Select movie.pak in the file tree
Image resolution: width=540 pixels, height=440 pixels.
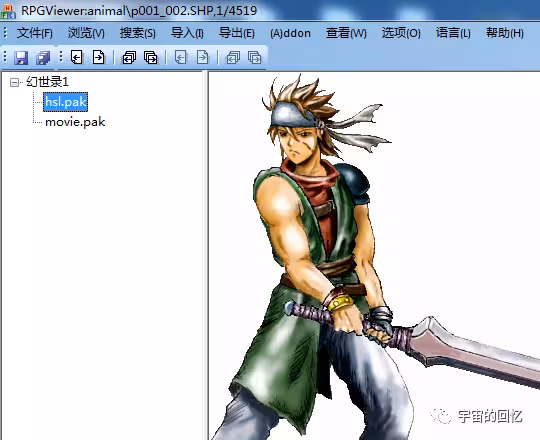(75, 122)
